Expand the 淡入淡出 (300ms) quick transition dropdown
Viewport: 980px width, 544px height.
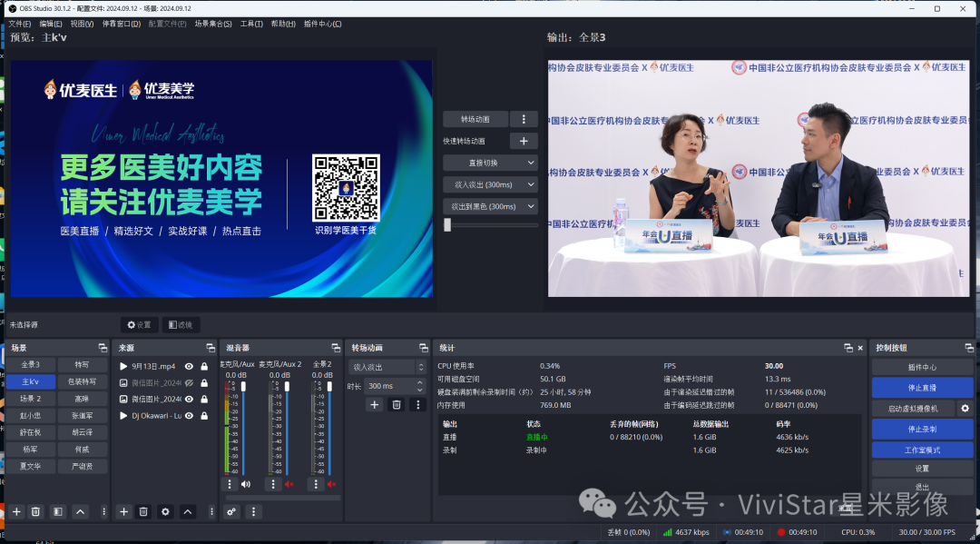coord(491,184)
